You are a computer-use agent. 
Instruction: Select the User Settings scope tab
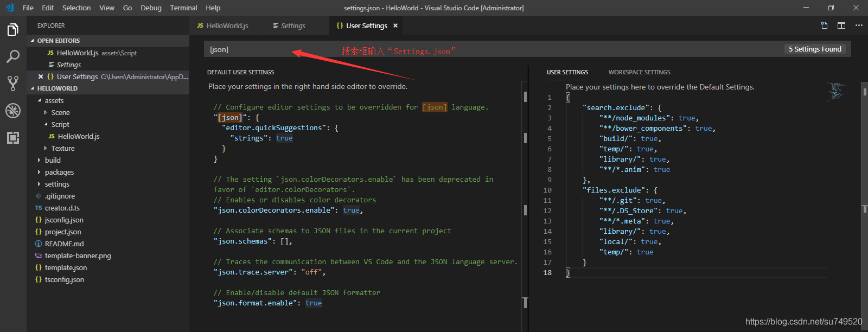point(567,72)
